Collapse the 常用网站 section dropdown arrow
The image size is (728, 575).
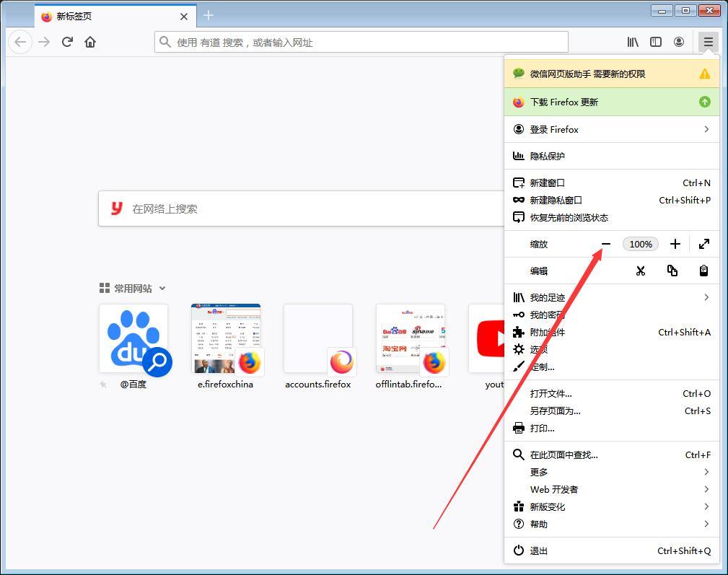[162, 288]
